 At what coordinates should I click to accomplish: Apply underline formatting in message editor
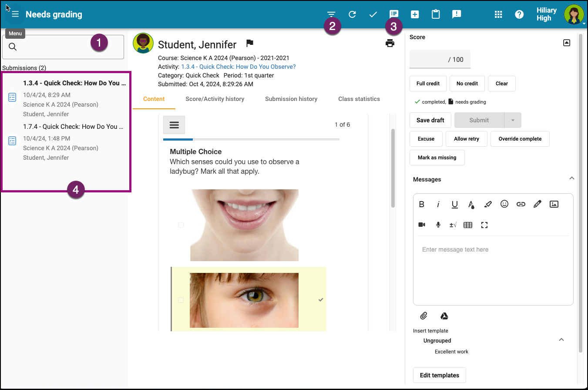tap(455, 204)
